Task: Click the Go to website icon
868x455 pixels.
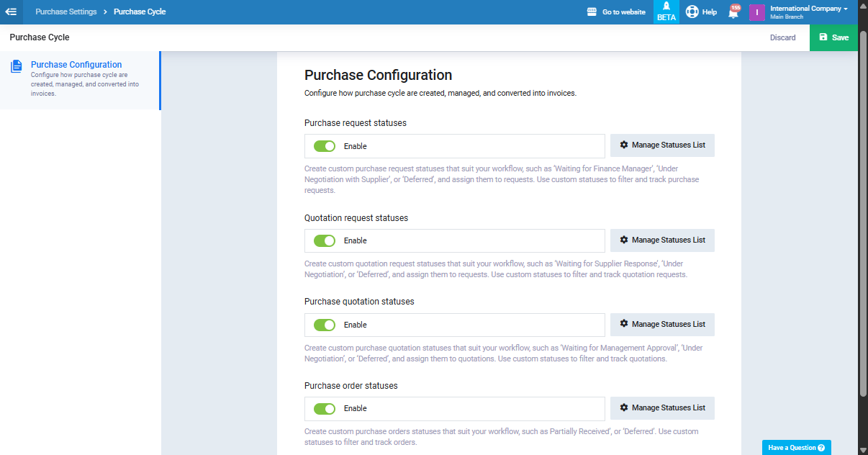Action: coord(592,12)
